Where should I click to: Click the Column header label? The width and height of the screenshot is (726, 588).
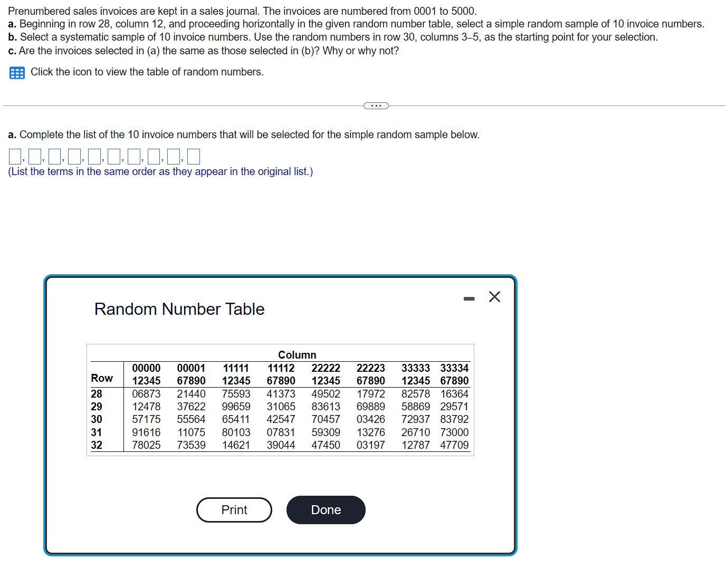click(x=297, y=355)
